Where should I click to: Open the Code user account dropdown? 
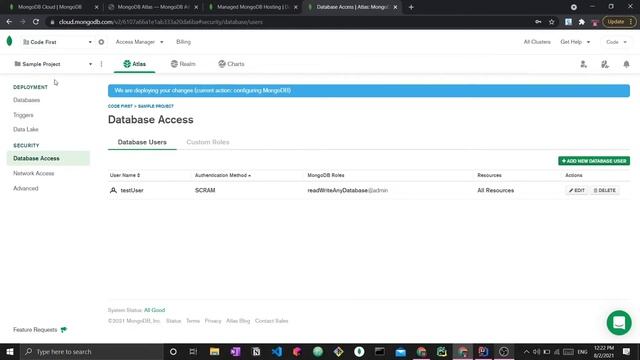point(616,42)
